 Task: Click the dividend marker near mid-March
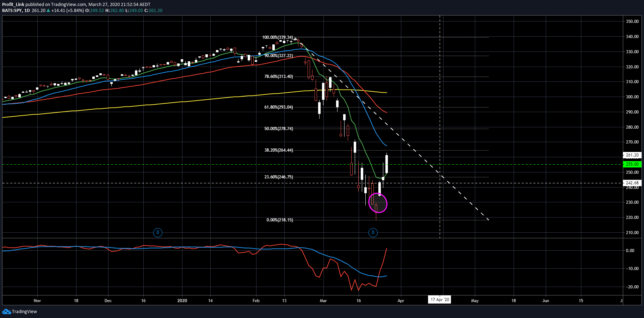click(373, 232)
